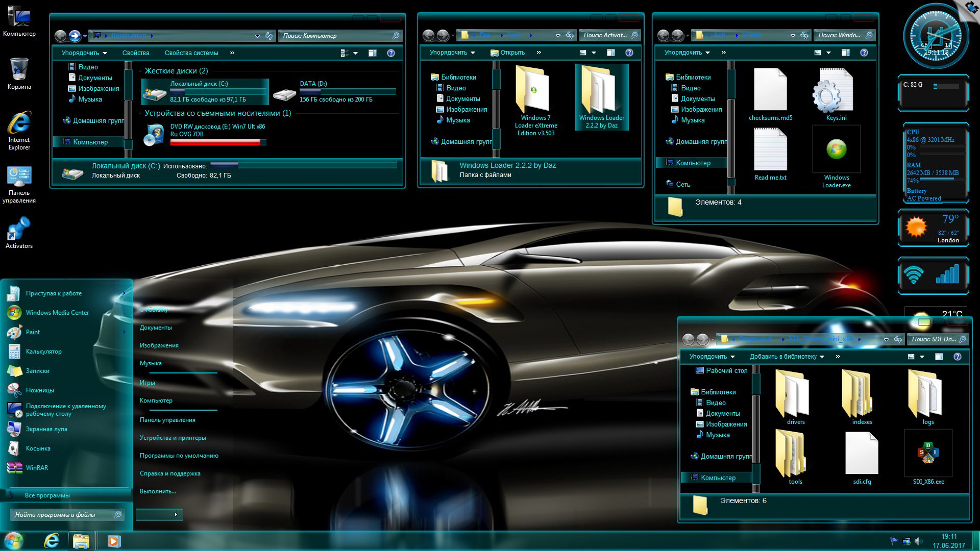Viewport: 980px width, 551px height.
Task: Select the Keys.ini file
Action: coord(836,95)
